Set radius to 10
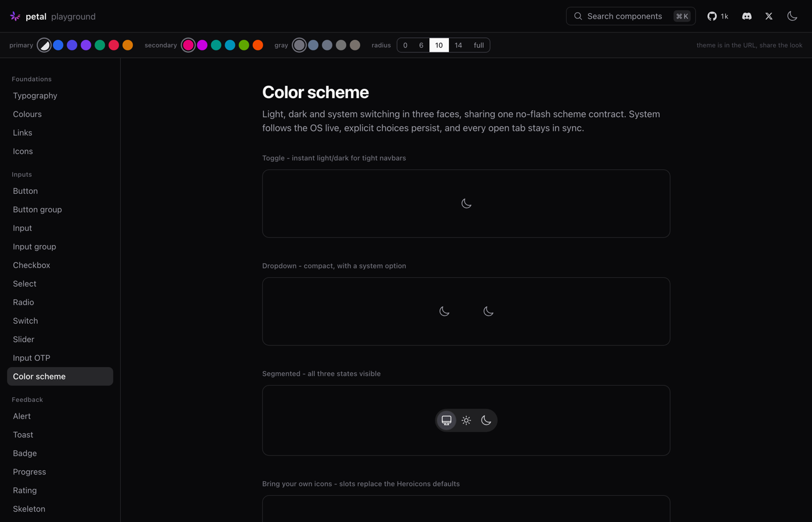 (439, 45)
